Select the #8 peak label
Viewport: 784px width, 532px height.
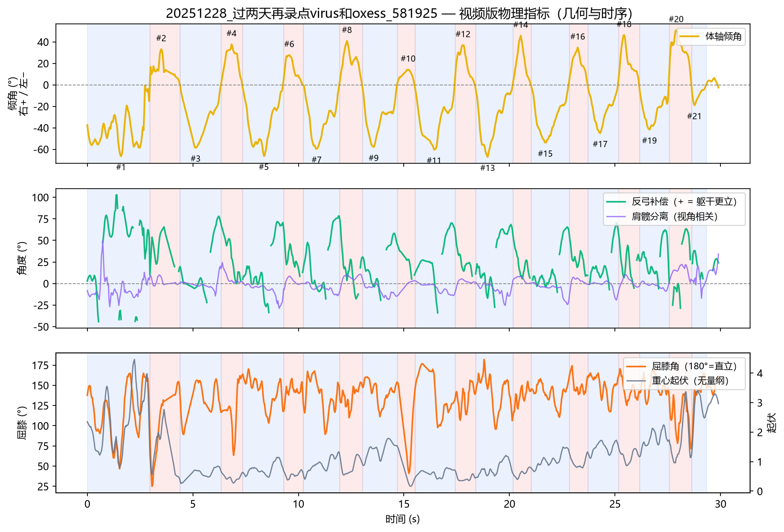click(x=347, y=30)
